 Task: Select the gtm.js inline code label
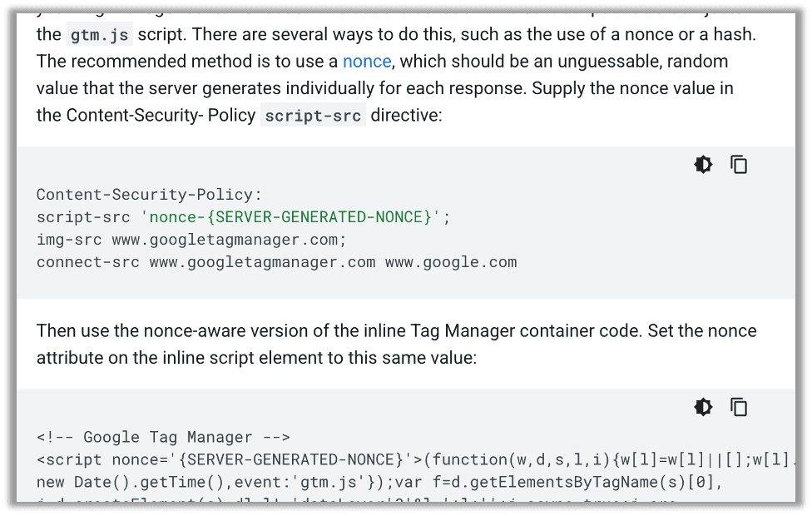99,34
